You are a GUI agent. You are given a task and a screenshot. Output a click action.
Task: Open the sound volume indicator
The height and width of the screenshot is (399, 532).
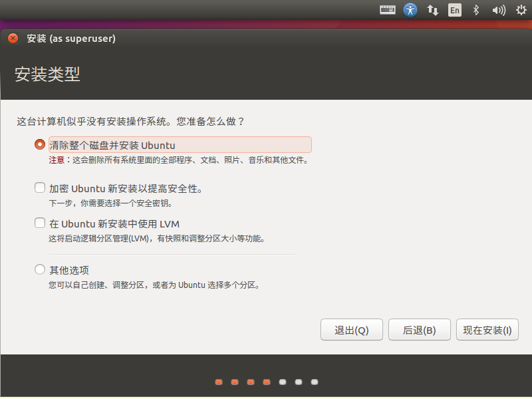point(498,10)
